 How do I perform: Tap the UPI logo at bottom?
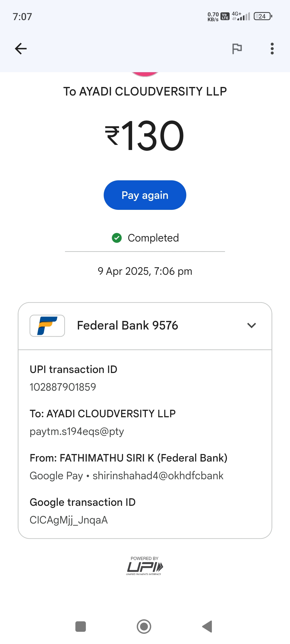coord(144,567)
